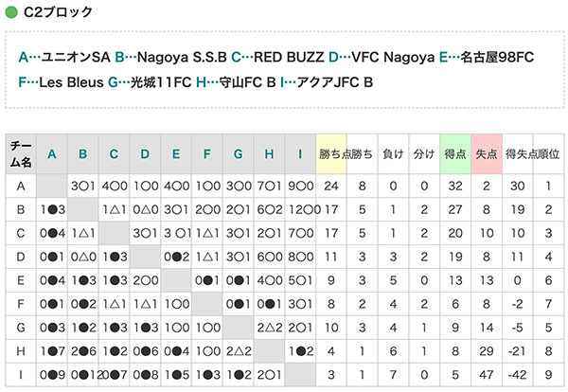Click legend entry RED BUZZ
The image size is (568, 392).
[x=289, y=57]
